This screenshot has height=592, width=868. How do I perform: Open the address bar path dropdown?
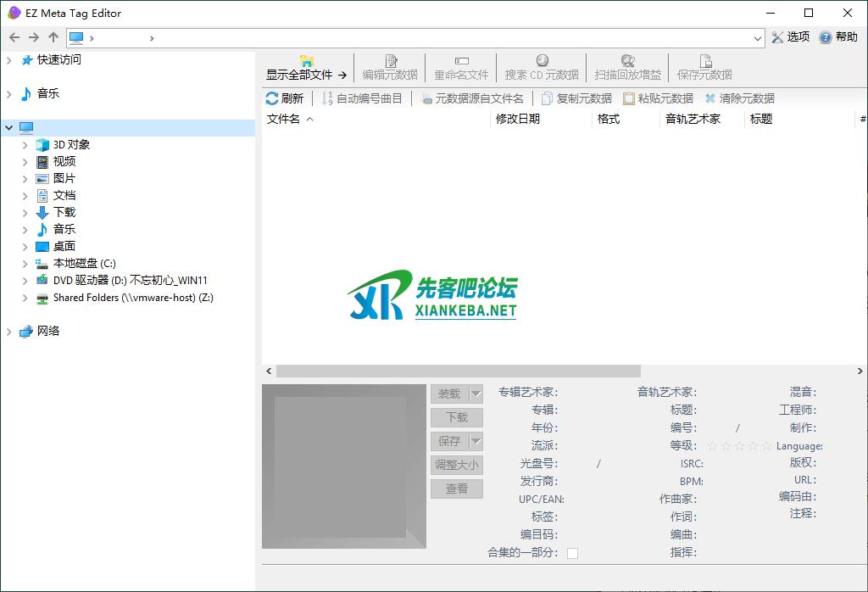tap(758, 38)
